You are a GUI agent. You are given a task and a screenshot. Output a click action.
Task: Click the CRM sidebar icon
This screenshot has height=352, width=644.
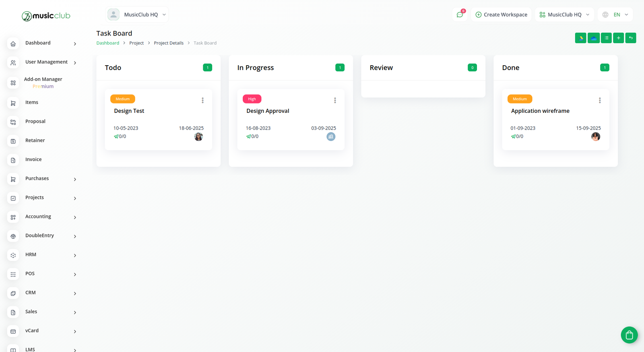[x=13, y=293]
